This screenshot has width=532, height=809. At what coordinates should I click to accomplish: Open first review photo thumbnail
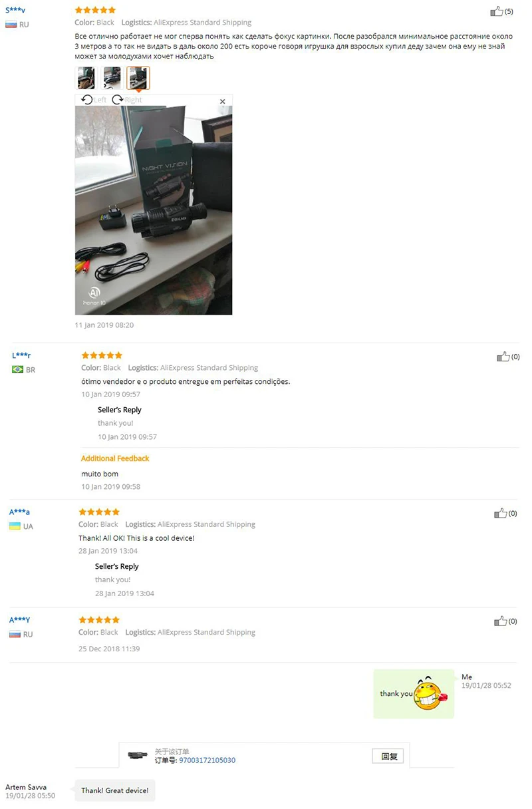click(86, 78)
